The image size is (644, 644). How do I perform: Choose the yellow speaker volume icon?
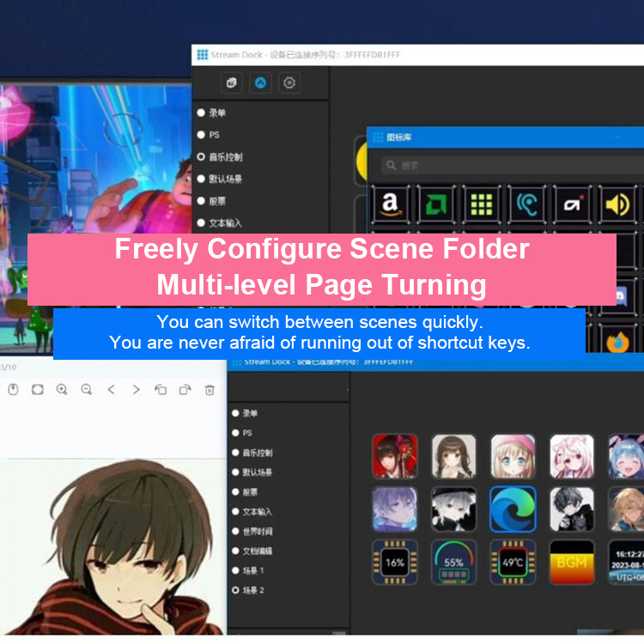(x=617, y=204)
